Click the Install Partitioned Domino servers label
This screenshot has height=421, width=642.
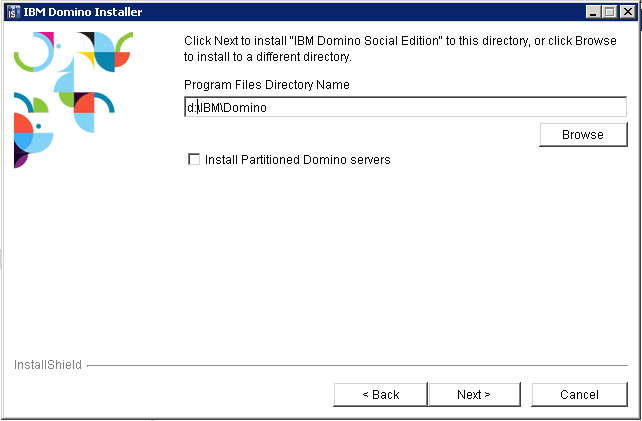(298, 159)
